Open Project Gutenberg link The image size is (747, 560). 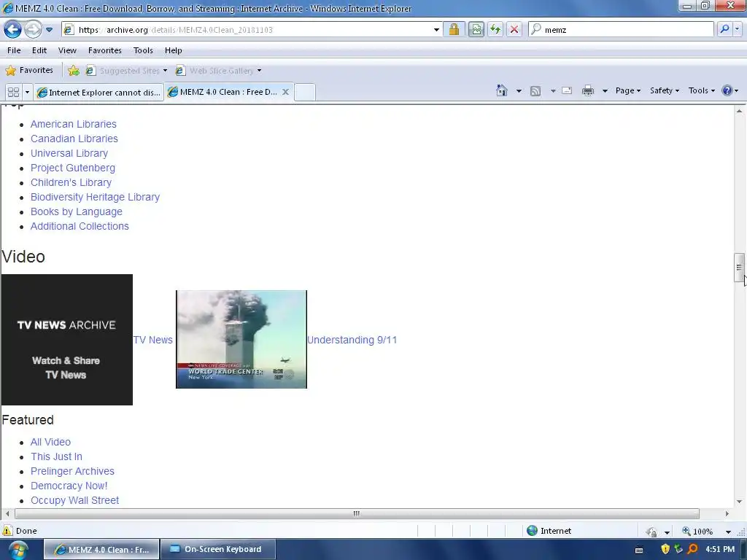pos(73,168)
